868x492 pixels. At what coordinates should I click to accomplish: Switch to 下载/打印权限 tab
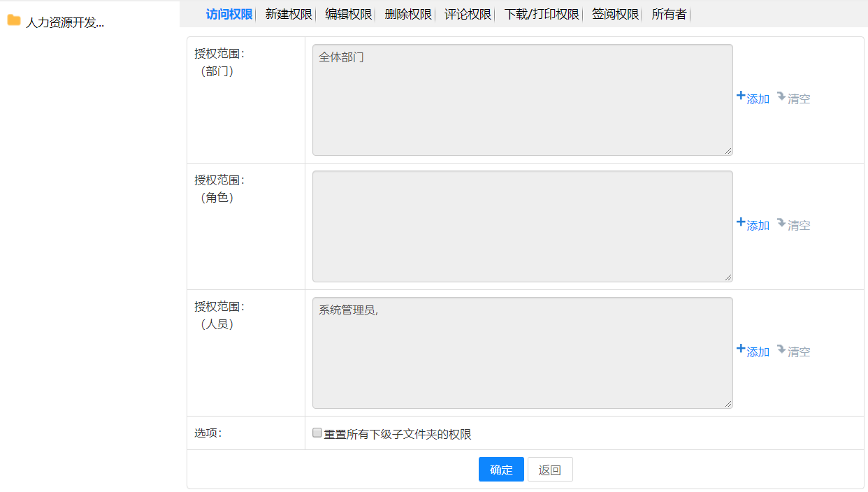(x=542, y=15)
